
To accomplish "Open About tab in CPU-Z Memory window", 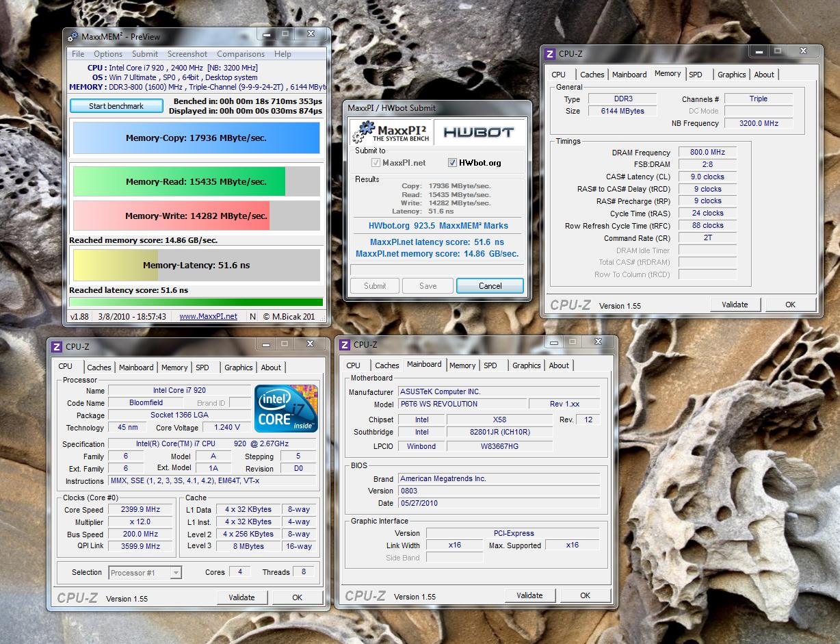I will 764,75.
